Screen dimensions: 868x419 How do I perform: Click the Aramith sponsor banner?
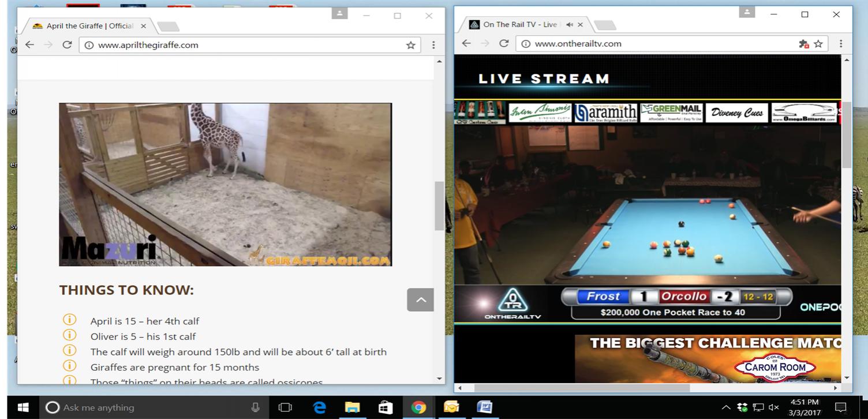coord(605,113)
